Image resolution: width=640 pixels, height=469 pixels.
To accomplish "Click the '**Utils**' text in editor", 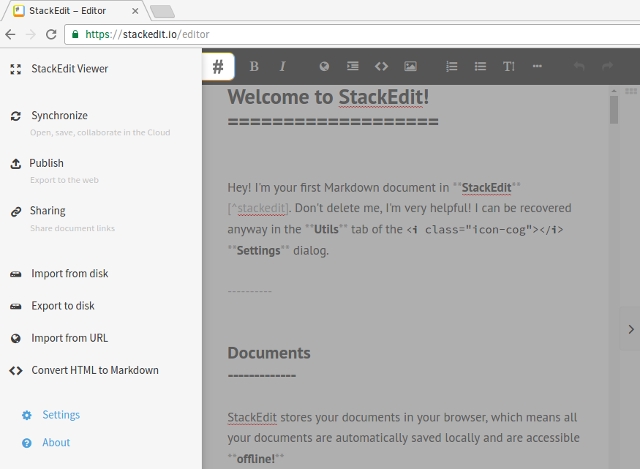I will pos(326,229).
